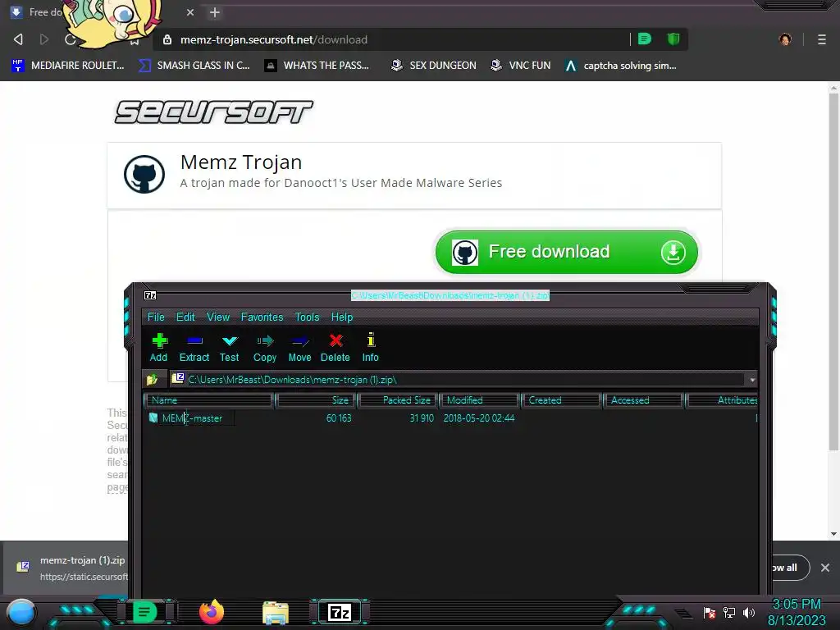Screen dimensions: 840x630
Task: Click the Copy toolbar icon in 7-Zip
Action: (x=265, y=348)
